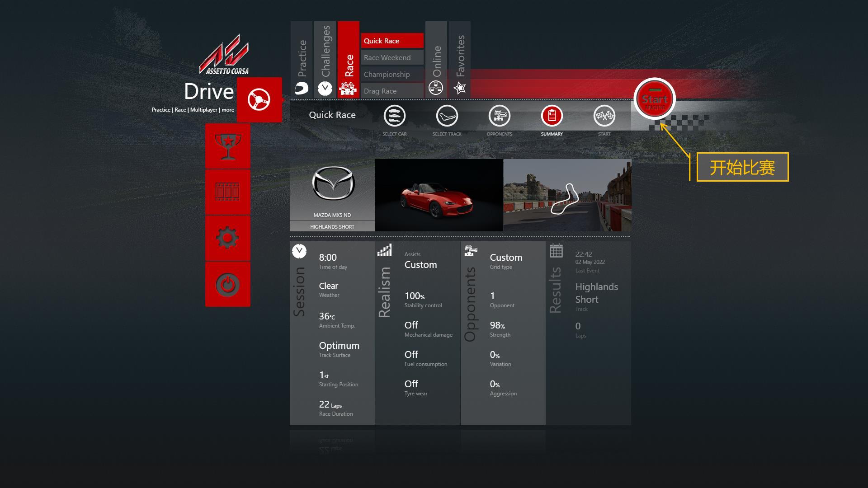Viewport: 868px width, 488px height.
Task: Click the Opponents step icon
Action: click(x=500, y=116)
